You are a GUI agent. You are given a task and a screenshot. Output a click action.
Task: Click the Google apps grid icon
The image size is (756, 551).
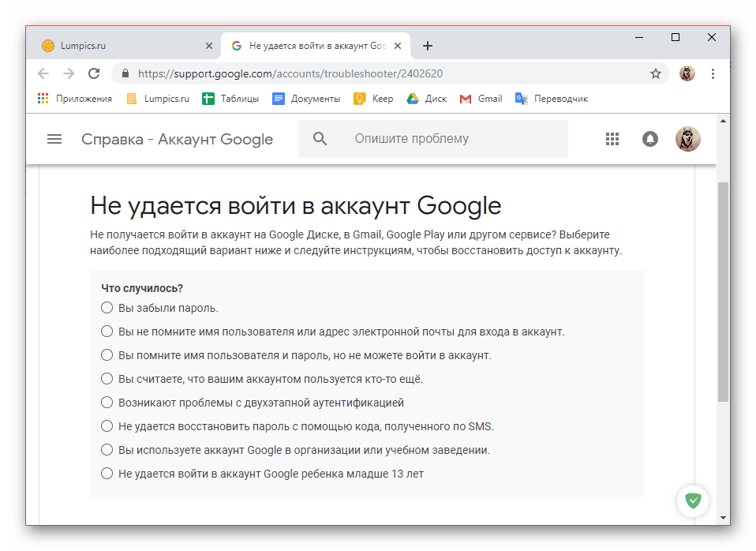tap(612, 139)
